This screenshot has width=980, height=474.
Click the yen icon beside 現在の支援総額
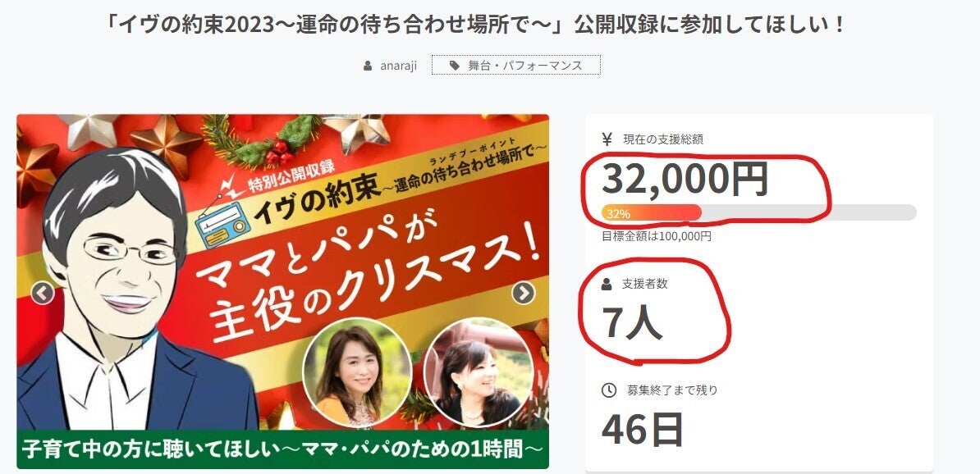(607, 139)
